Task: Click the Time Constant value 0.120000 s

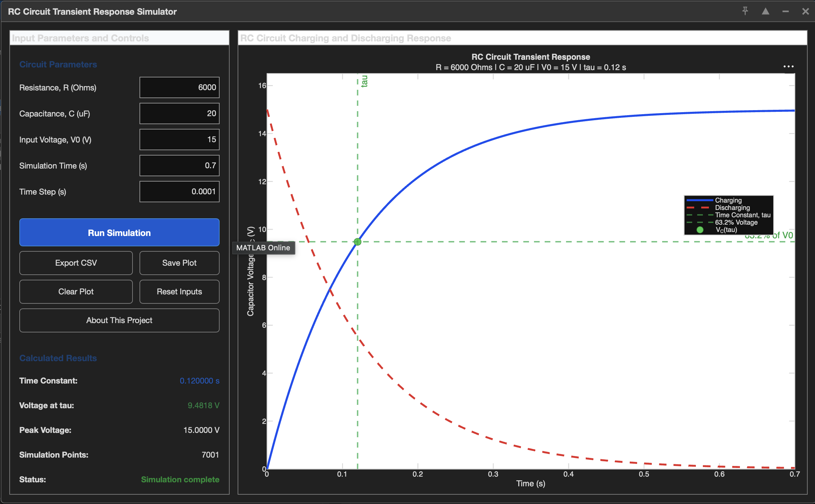Action: tap(200, 381)
